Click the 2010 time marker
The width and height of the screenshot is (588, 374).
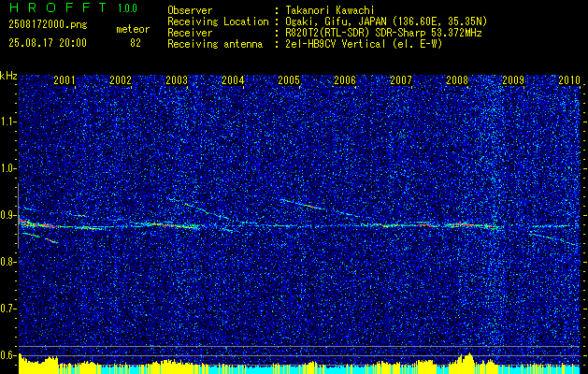[569, 79]
